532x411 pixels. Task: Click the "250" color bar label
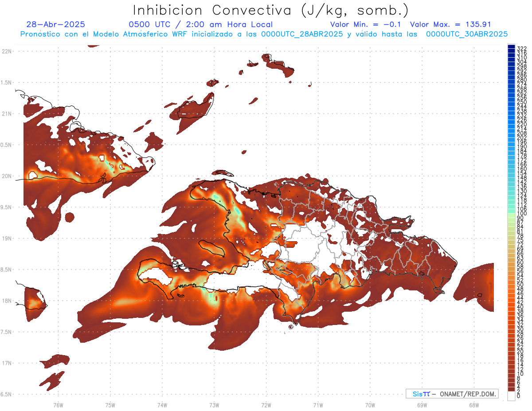tap(521, 102)
